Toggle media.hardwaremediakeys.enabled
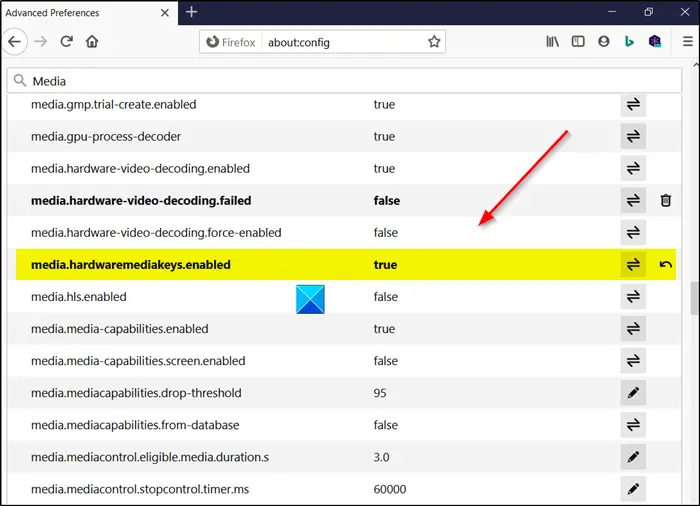This screenshot has height=506, width=700. tap(633, 264)
